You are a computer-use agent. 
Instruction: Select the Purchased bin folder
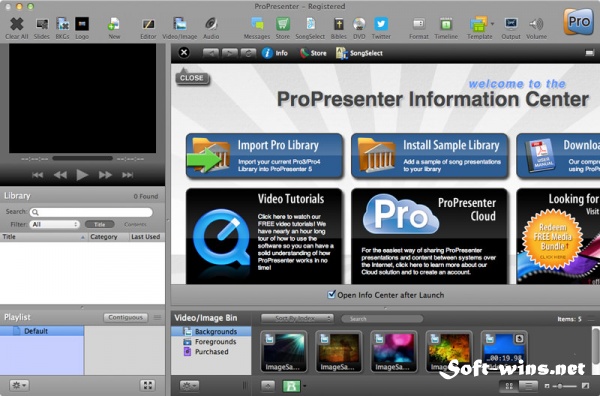pos(211,352)
